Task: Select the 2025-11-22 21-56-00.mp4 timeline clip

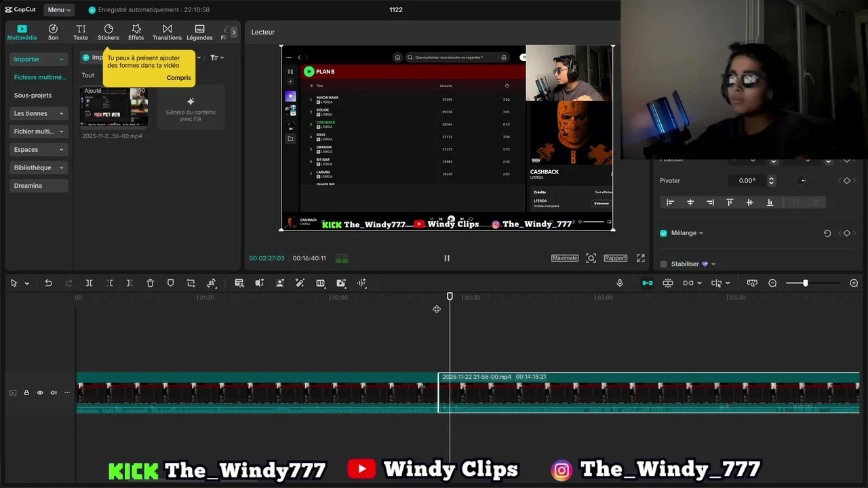Action: [x=649, y=392]
